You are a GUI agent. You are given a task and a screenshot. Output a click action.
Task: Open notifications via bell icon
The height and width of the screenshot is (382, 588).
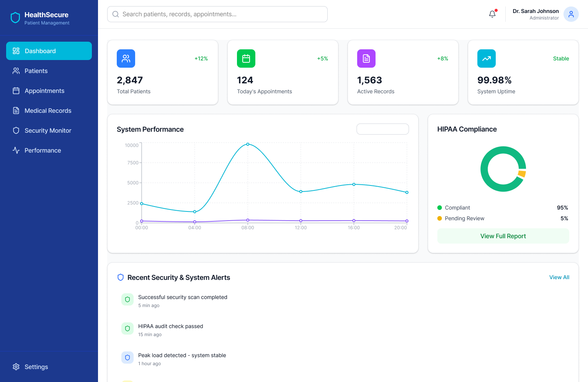click(492, 14)
